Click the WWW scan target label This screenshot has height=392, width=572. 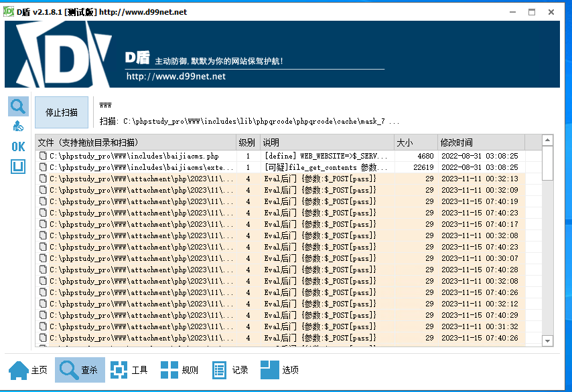tap(105, 105)
